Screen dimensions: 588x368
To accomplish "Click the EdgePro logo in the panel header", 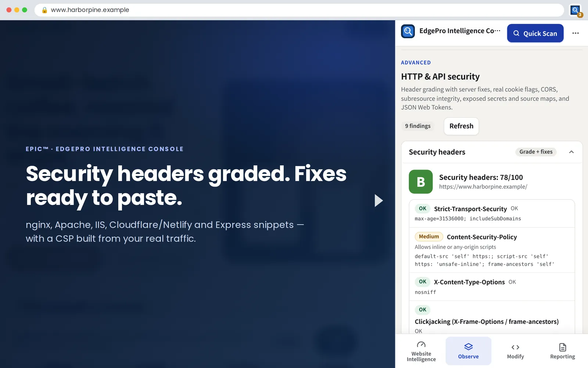I will pos(408,31).
